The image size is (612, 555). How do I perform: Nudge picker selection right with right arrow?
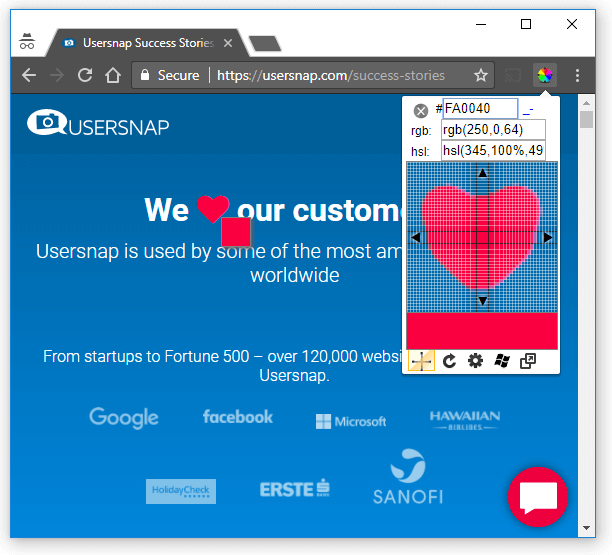(x=548, y=237)
